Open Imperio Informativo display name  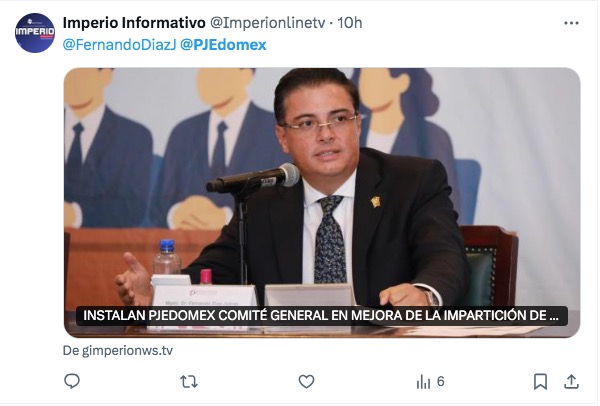(x=134, y=23)
